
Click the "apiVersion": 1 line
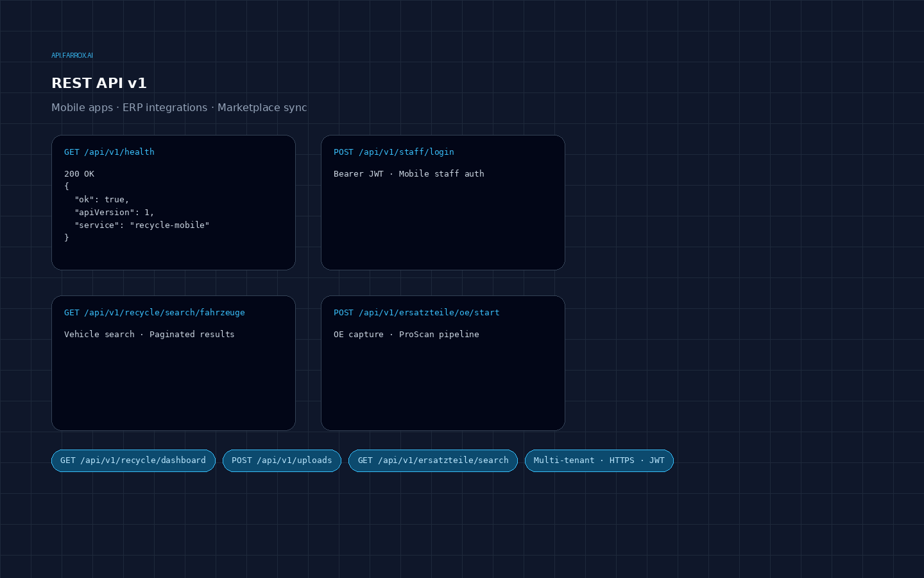114,213
